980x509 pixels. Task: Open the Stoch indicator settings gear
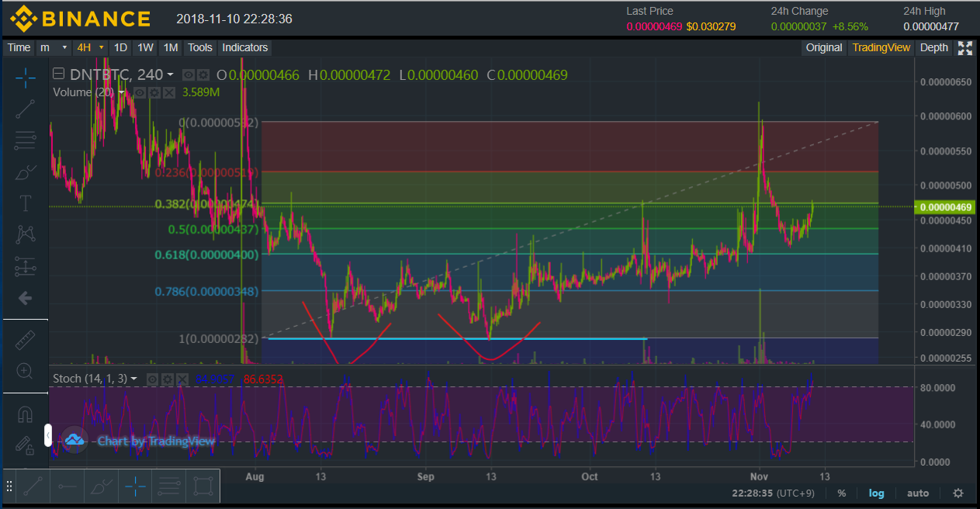[x=168, y=379]
